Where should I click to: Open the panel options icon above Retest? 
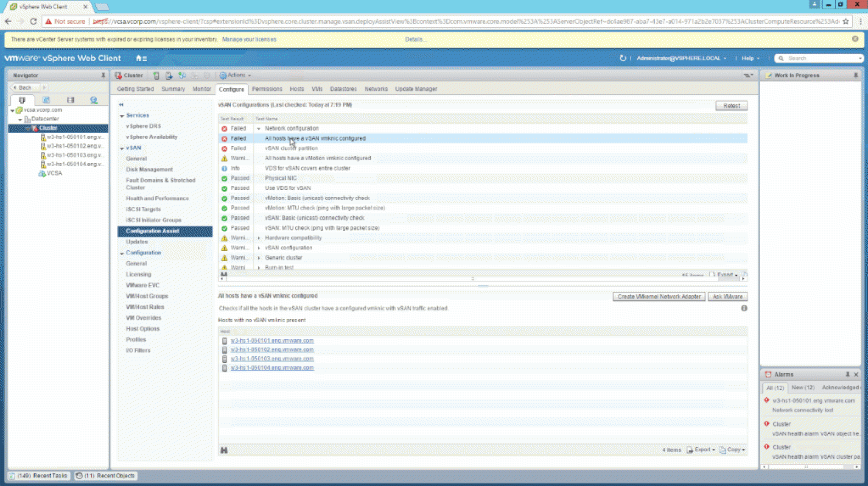[x=748, y=75]
